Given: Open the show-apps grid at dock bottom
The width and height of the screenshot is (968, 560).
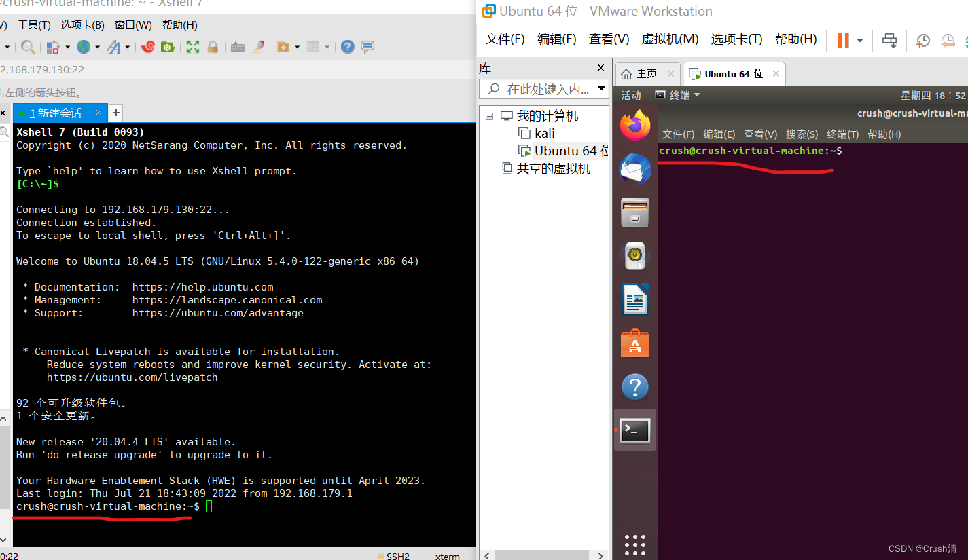Looking at the screenshot, I should [x=634, y=544].
